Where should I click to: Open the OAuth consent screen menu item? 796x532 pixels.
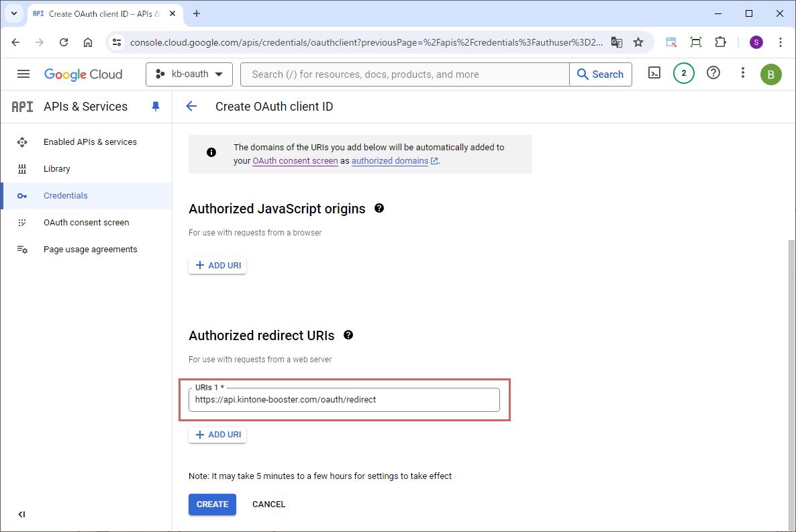(86, 223)
